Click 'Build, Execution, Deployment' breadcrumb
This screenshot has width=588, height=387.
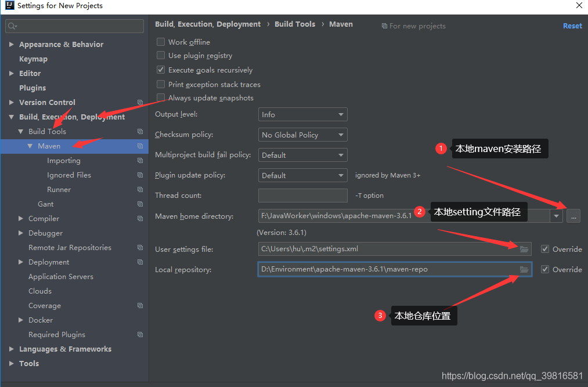(x=208, y=24)
